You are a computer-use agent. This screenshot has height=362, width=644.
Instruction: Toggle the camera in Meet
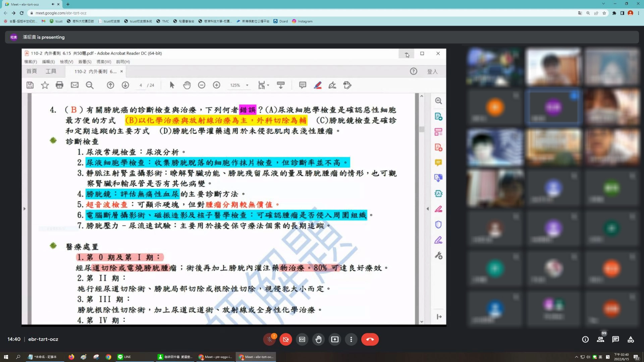[286, 339]
